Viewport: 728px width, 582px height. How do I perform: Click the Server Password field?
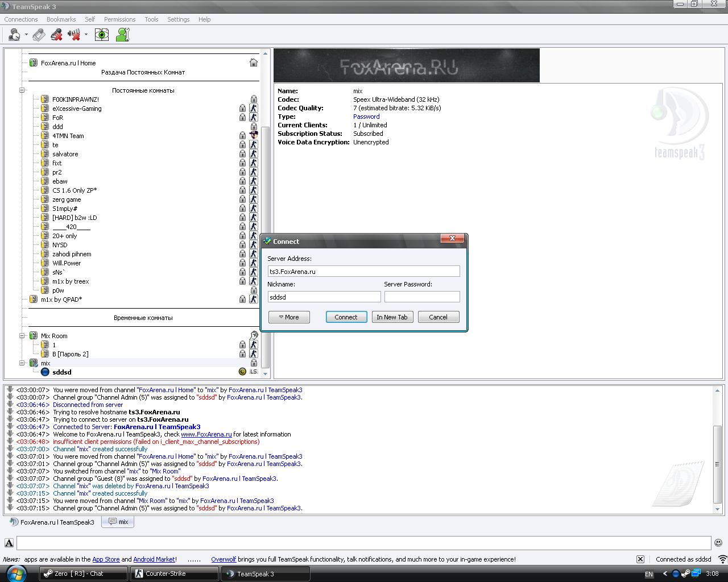pyautogui.click(x=422, y=297)
